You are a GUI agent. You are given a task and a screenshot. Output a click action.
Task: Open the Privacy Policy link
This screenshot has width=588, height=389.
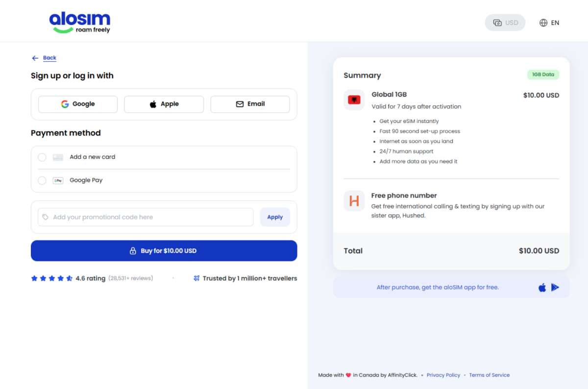[x=443, y=375]
